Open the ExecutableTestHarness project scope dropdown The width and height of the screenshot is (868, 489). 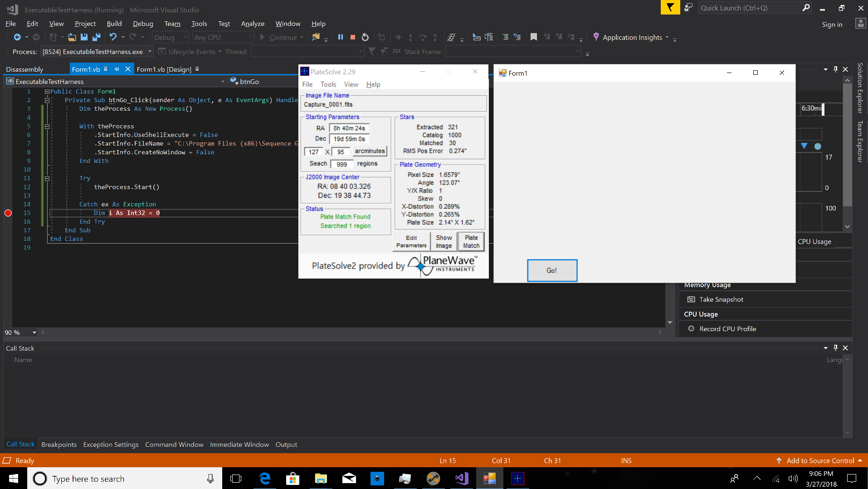pyautogui.click(x=116, y=82)
